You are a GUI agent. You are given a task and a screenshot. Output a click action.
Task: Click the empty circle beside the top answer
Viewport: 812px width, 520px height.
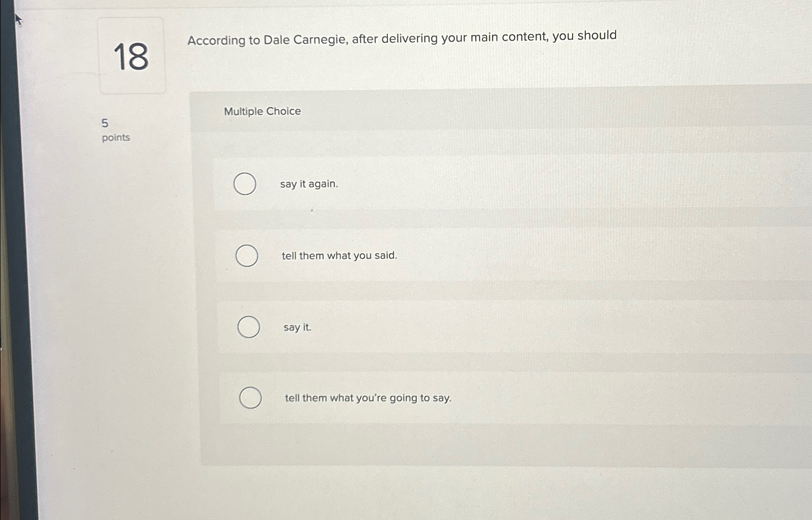click(245, 184)
